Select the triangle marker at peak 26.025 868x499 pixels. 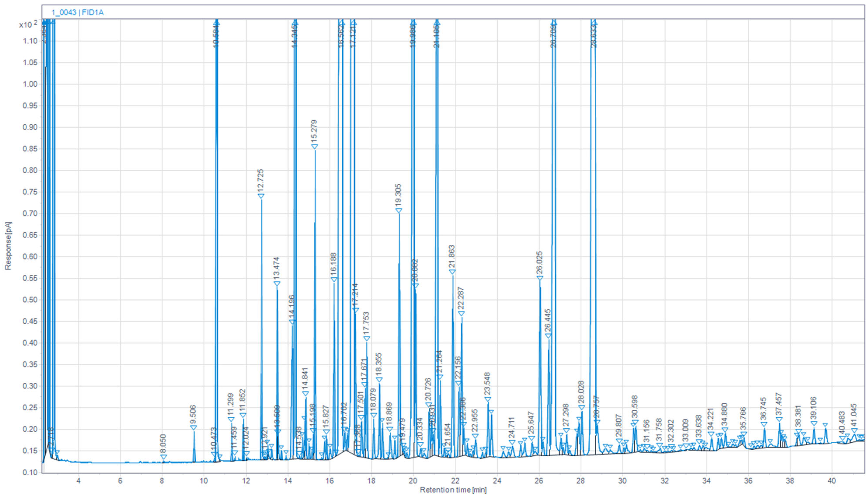[540, 278]
